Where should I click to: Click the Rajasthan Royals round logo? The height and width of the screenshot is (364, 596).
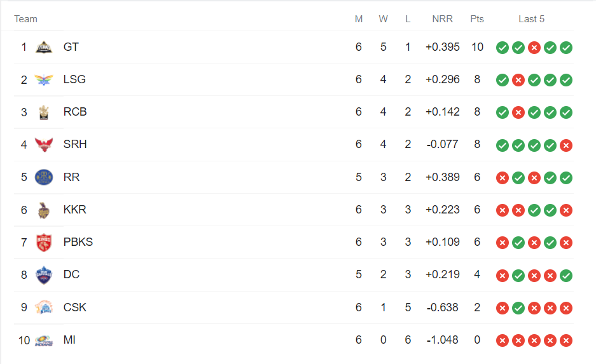tap(44, 177)
